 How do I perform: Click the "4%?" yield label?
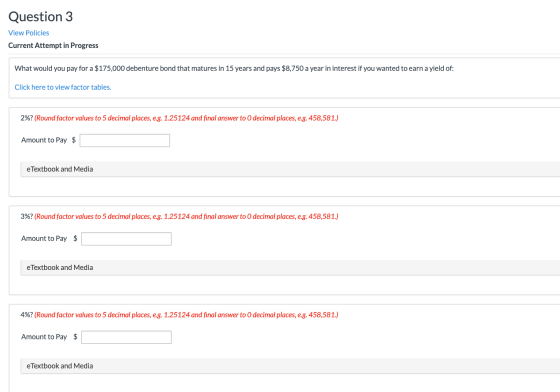click(x=27, y=315)
